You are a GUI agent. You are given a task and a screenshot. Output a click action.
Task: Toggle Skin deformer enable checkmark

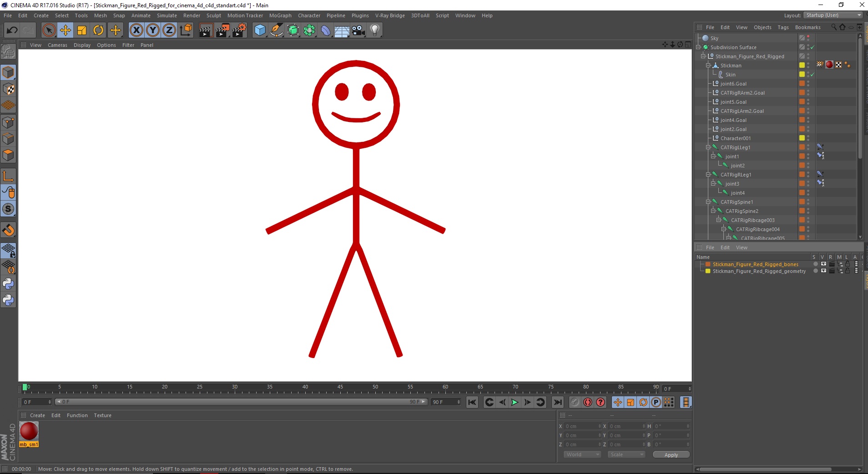click(812, 75)
